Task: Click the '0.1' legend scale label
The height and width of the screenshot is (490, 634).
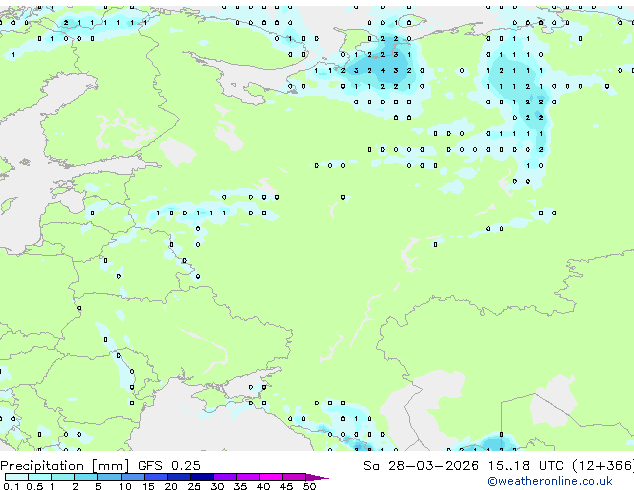Action: coord(11,486)
